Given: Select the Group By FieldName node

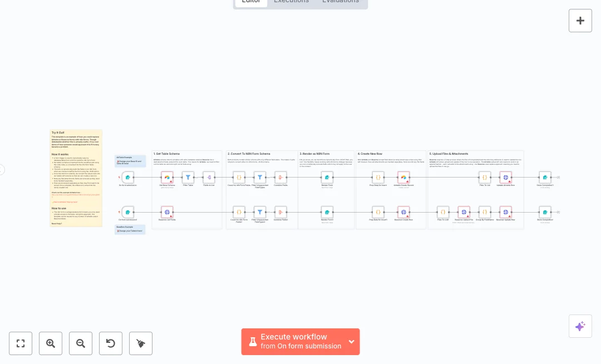Looking at the screenshot, I should click(485, 212).
